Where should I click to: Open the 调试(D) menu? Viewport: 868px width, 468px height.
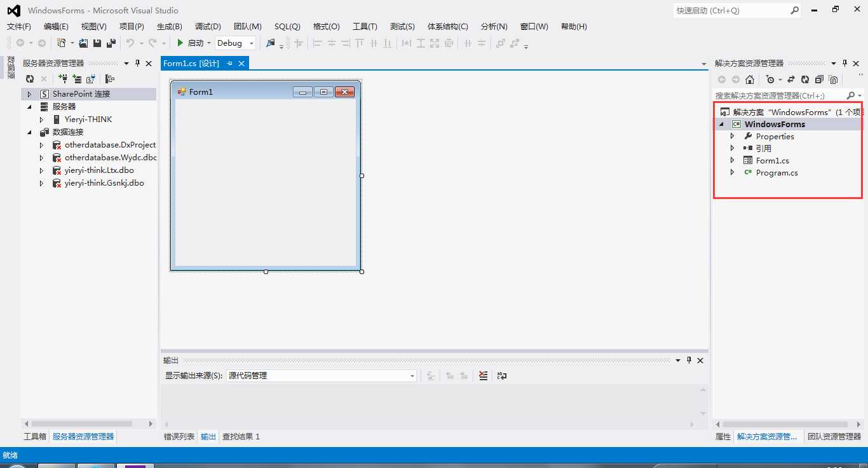click(x=208, y=27)
